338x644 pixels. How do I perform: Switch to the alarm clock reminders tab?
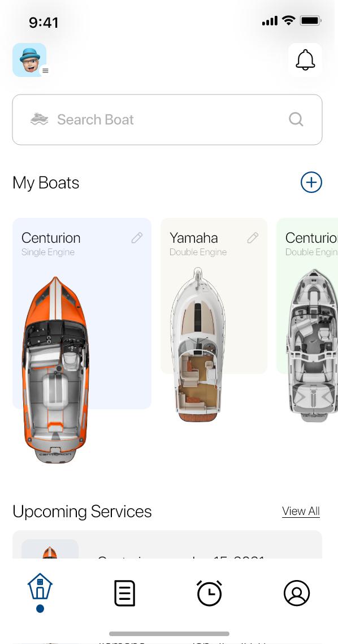click(x=209, y=593)
